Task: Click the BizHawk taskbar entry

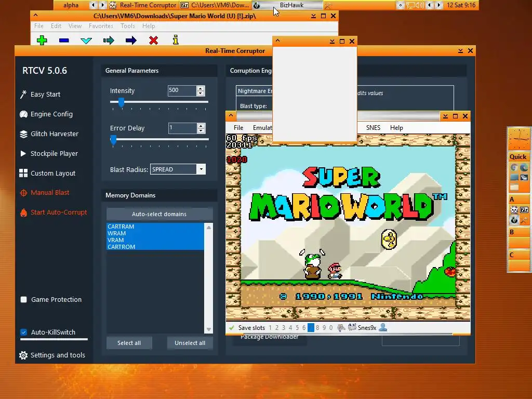Action: coord(287,5)
